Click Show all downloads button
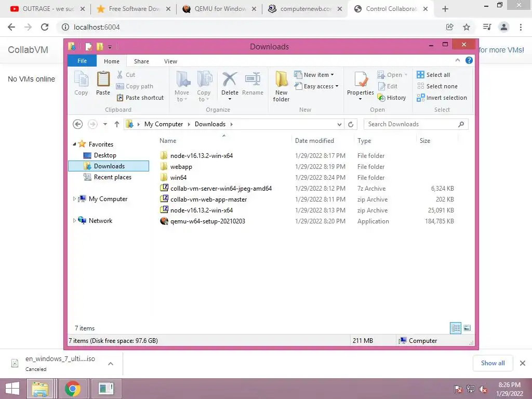Screen dimensions: 532x399 (x=493, y=363)
